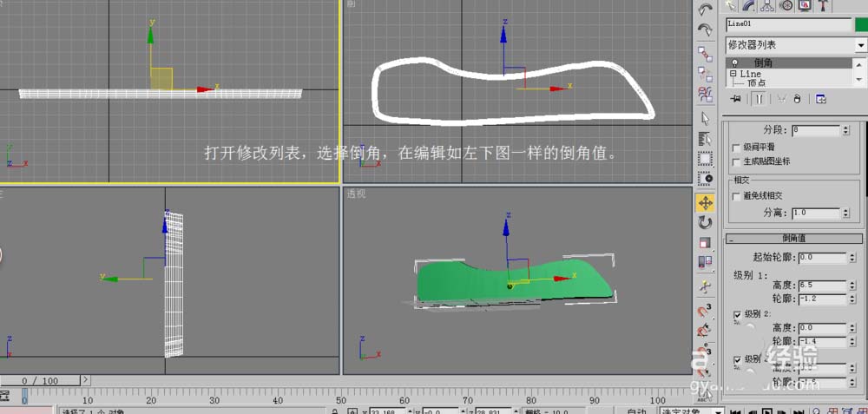Toggle the Select and Manipulate icon

tap(705, 286)
